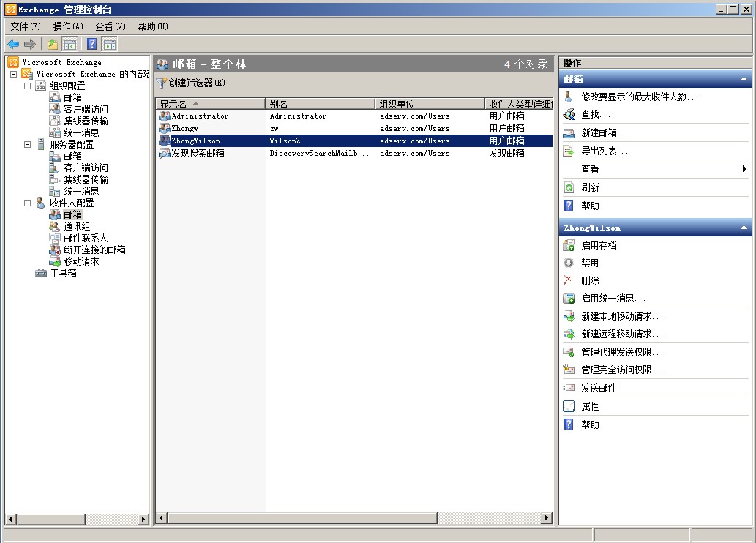Click the 管理代理发送权限 icon
This screenshot has width=756, height=543.
[569, 352]
